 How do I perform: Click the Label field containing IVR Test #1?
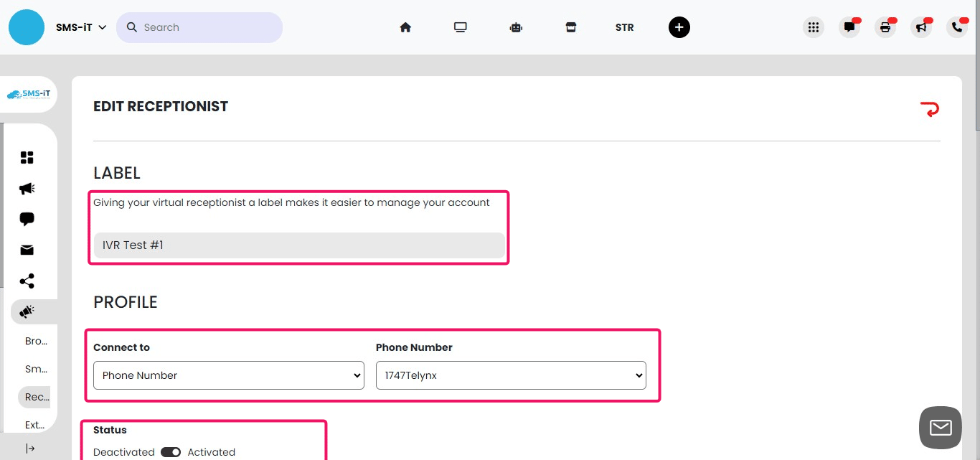[299, 245]
